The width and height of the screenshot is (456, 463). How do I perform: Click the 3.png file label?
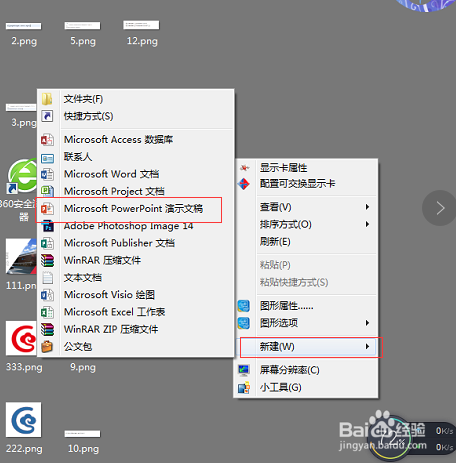[24, 123]
